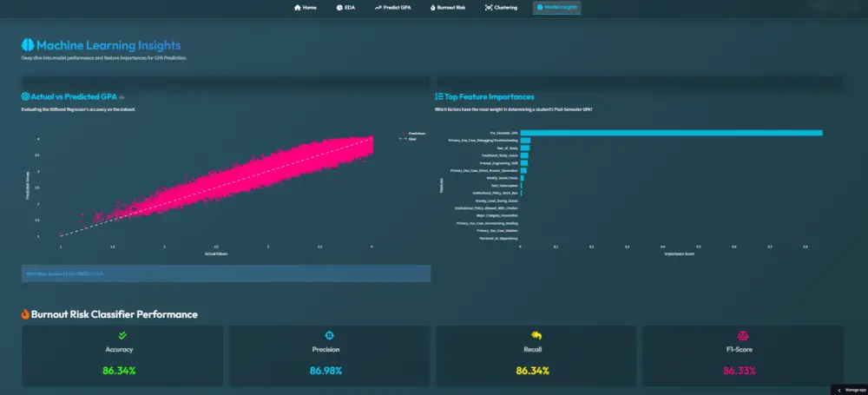This screenshot has width=868, height=395.
Task: Switch to the Clustering tab
Action: tap(501, 8)
